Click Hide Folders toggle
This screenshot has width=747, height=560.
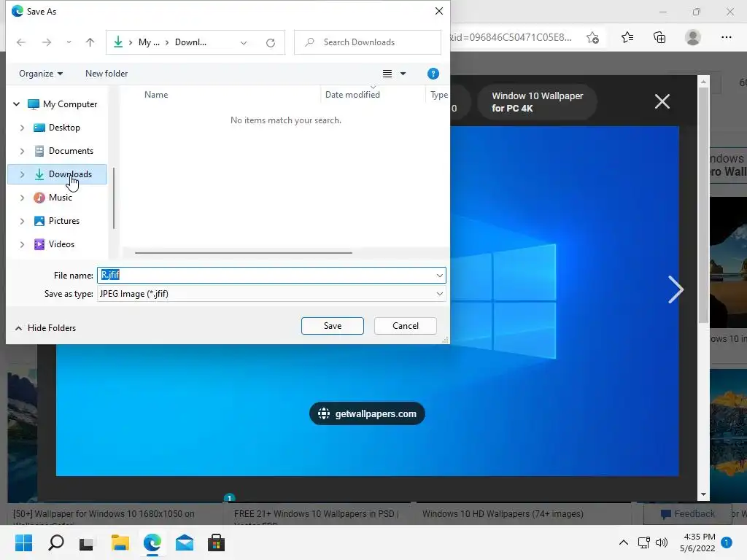tap(46, 328)
